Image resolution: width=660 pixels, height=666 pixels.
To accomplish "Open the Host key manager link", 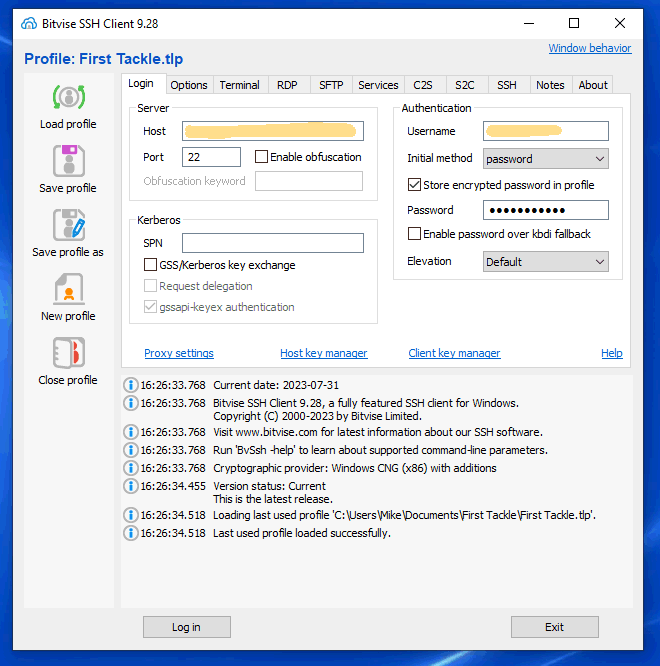I will (x=323, y=353).
